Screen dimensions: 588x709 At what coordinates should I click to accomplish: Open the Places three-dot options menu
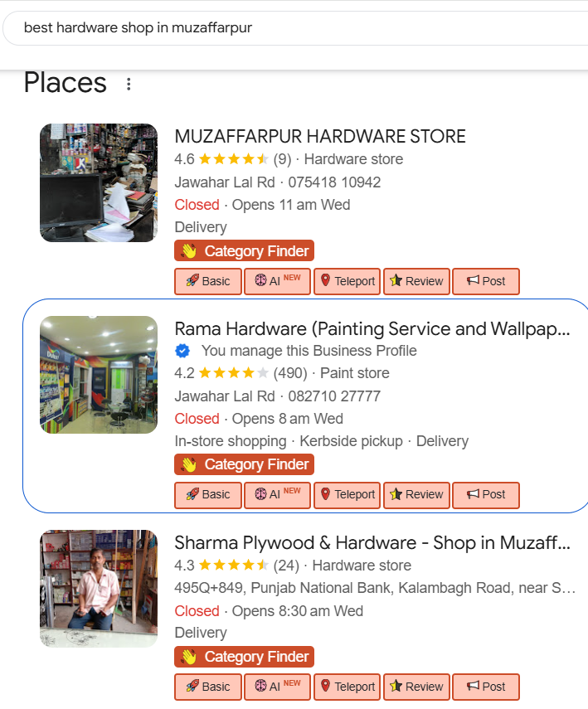tap(129, 84)
